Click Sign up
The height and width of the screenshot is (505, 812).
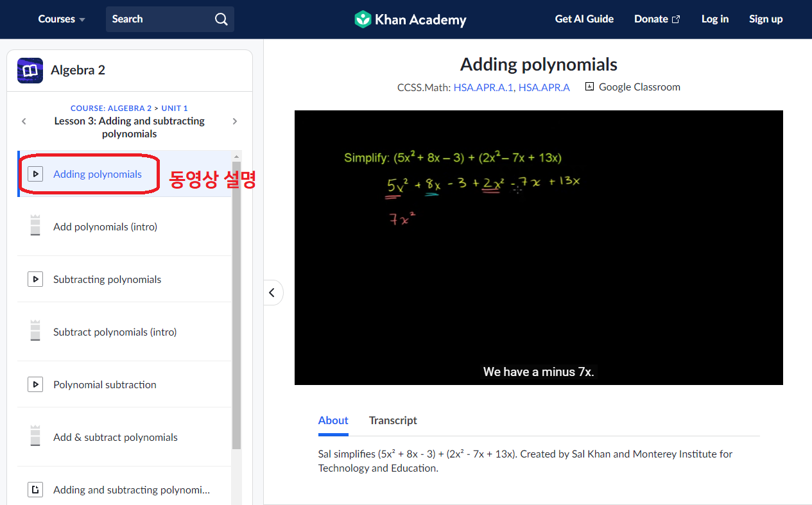point(766,19)
